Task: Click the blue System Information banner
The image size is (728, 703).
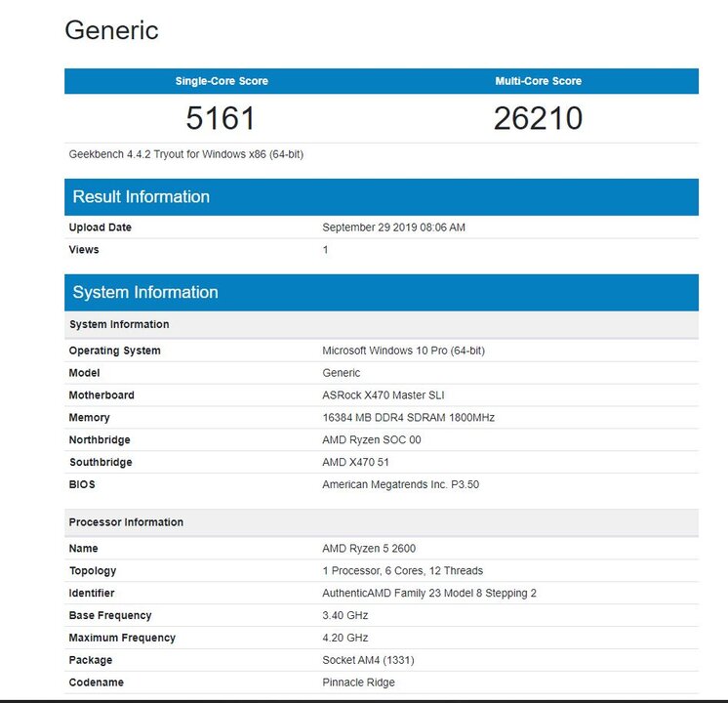Action: [382, 292]
